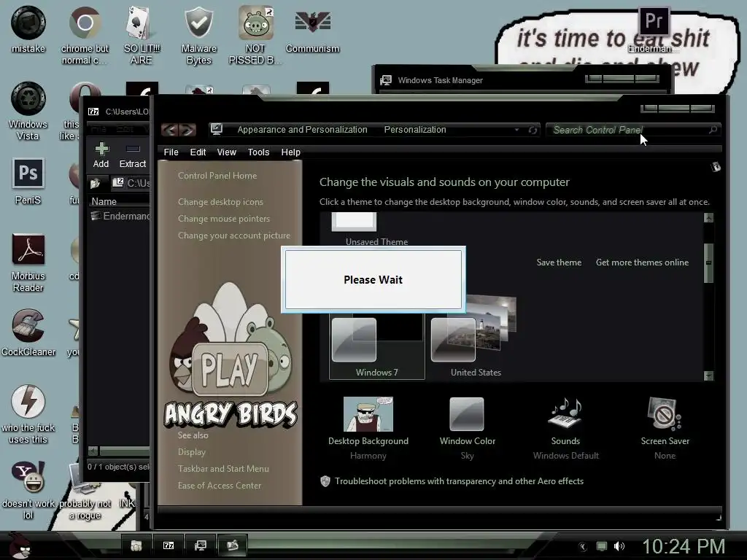Screen dimensions: 747x560
Task: Open 'who the fuck uses this' icon
Action: 28,414
